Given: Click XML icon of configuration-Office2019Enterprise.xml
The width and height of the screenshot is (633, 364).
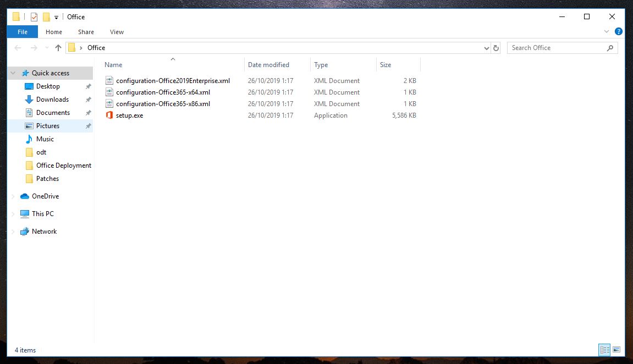Looking at the screenshot, I should pos(109,81).
